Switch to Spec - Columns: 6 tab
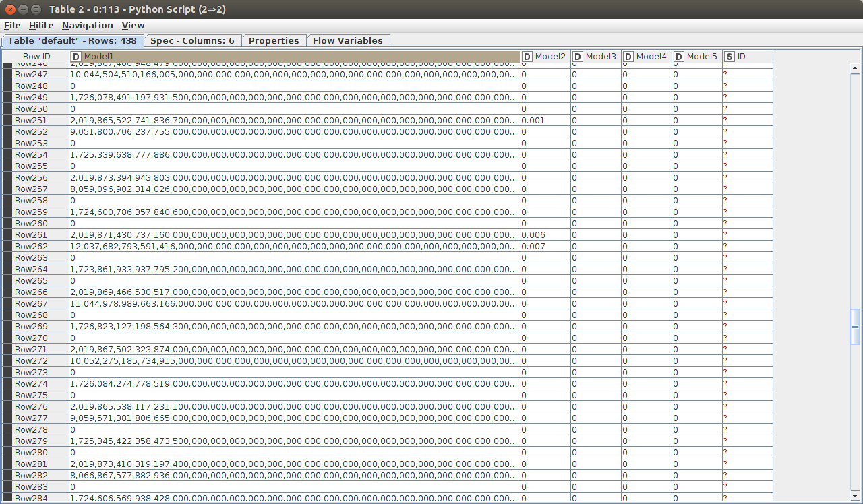Viewport: 863px width, 504px height. pos(192,40)
